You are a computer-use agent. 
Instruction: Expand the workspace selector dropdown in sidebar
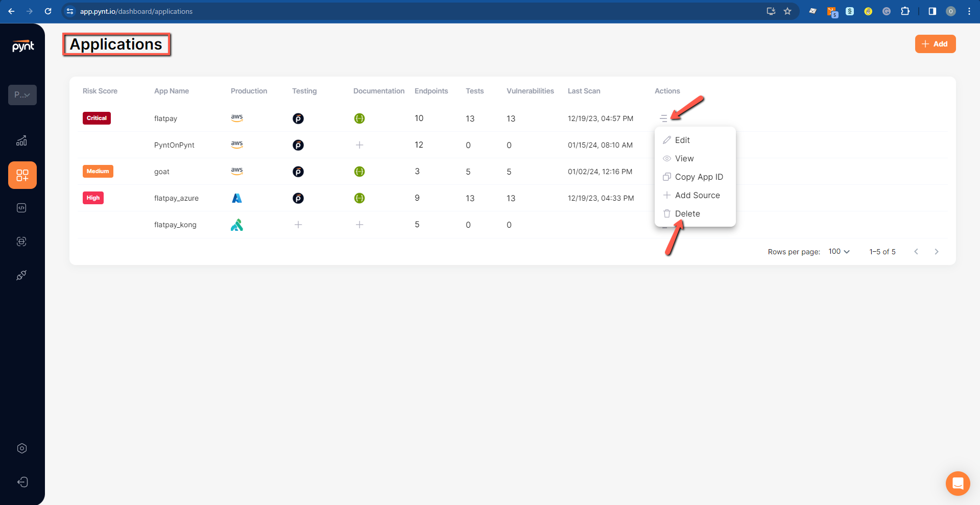pyautogui.click(x=22, y=95)
